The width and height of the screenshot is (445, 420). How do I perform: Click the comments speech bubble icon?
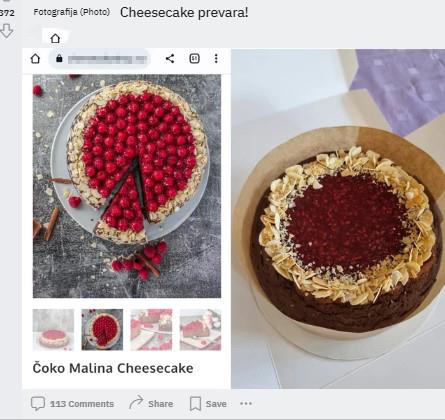click(x=38, y=404)
